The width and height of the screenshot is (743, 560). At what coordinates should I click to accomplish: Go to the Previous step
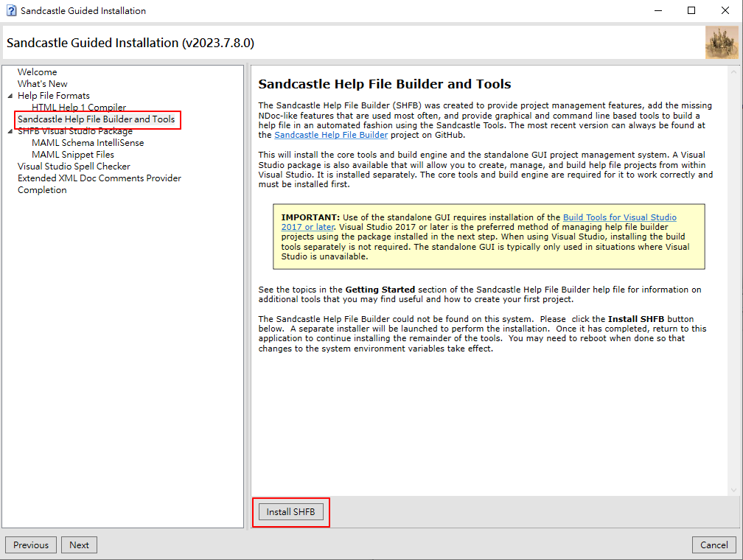(31, 545)
